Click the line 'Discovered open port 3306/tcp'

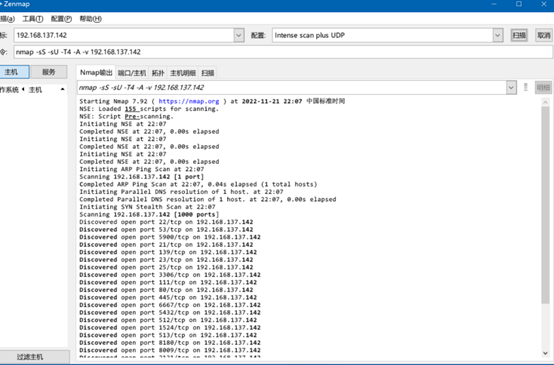pyautogui.click(x=170, y=275)
